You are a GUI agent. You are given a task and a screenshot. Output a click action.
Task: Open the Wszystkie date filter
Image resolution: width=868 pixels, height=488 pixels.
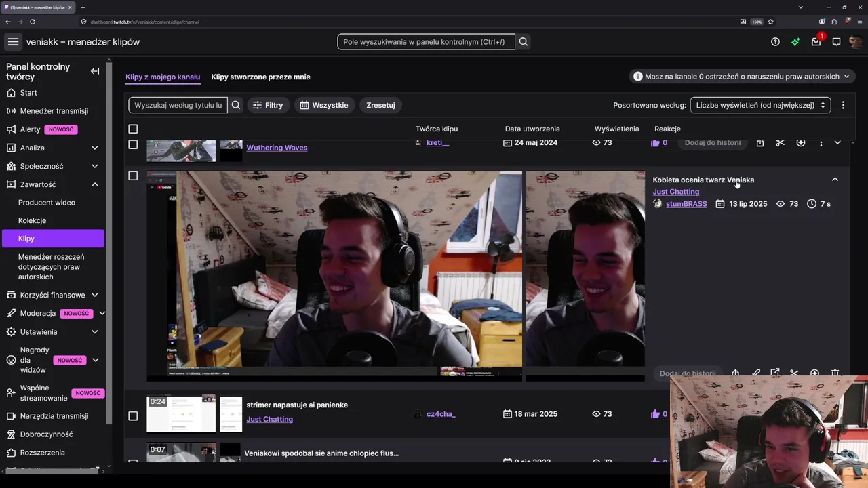(324, 105)
